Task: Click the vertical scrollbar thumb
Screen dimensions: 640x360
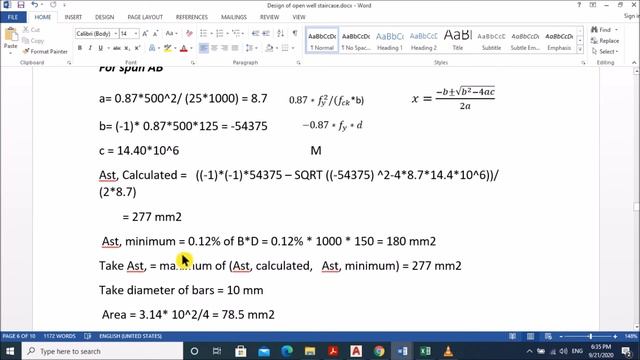Action: coord(636,207)
